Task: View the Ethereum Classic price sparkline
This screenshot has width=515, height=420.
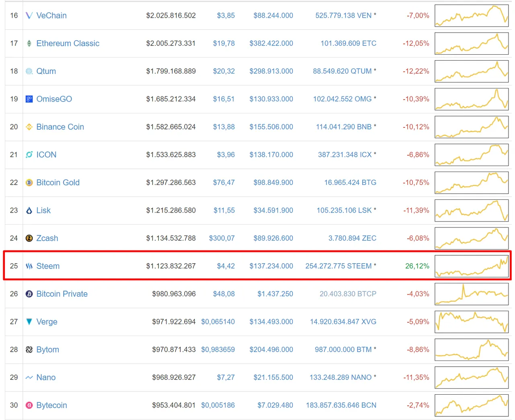Action: [x=472, y=43]
